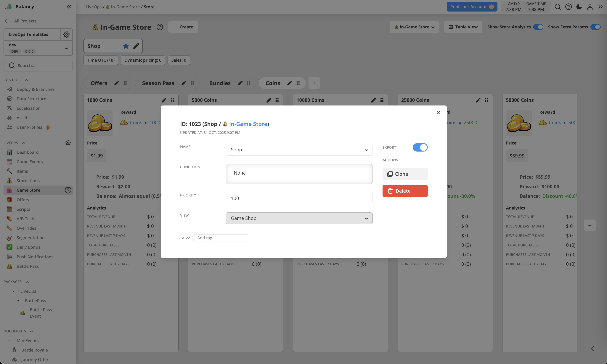This screenshot has height=364, width=607.
Task: Open LiveOps Templates project settings gear
Action: pyautogui.click(x=67, y=34)
